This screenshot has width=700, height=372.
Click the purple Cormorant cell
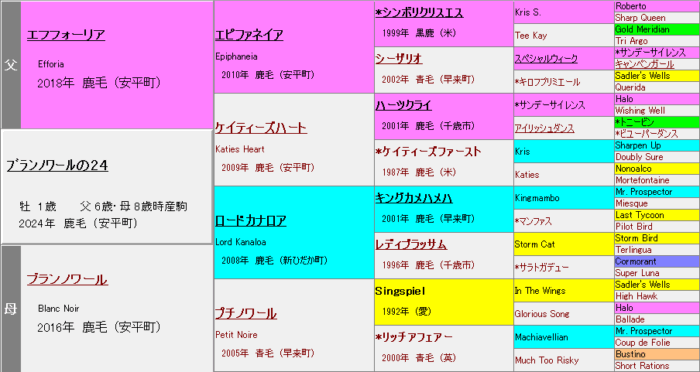(657, 262)
